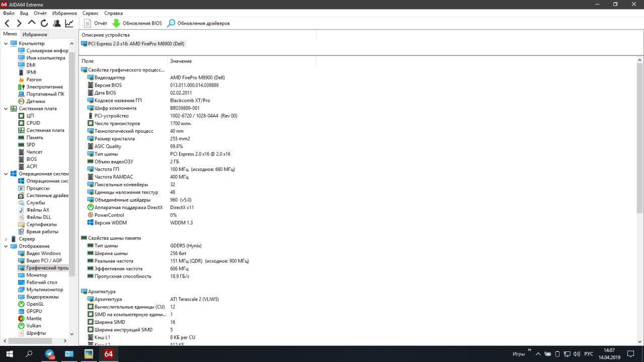
Task: Select the GPGPU tree item
Action: [x=31, y=311]
